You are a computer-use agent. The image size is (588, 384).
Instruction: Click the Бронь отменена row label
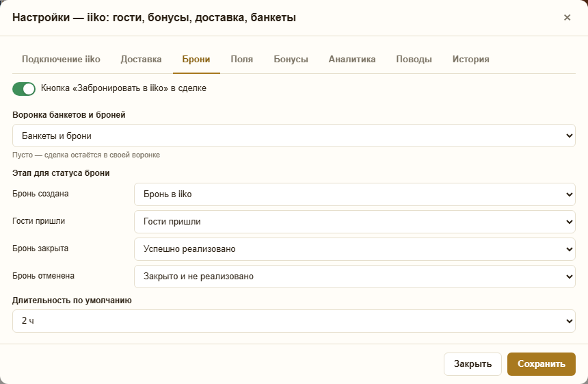click(44, 276)
